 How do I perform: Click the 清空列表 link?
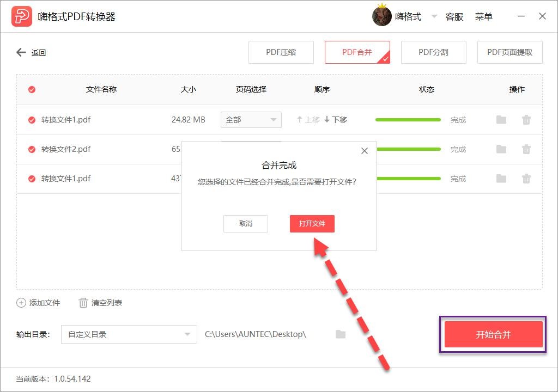point(107,303)
